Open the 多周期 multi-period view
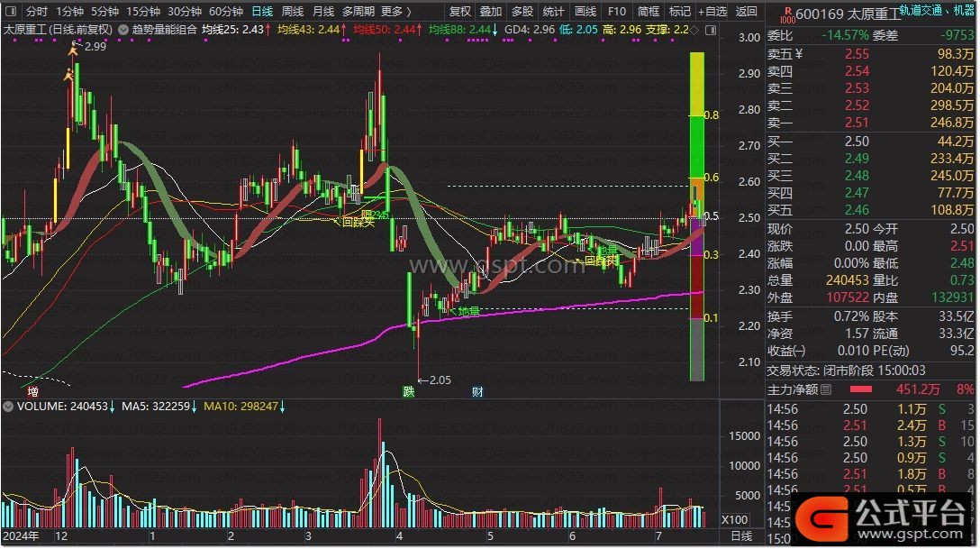980x549 pixels. click(359, 12)
